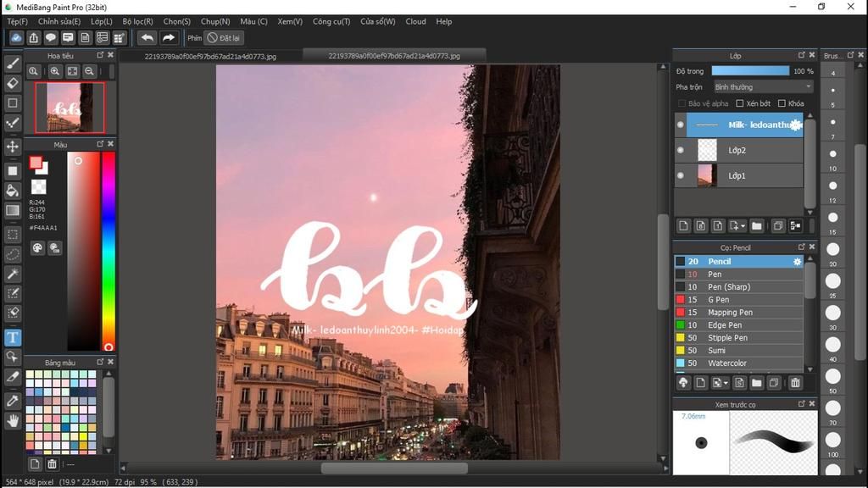868x488 pixels.
Task: Choose the Sumi brush
Action: pyautogui.click(x=738, y=350)
